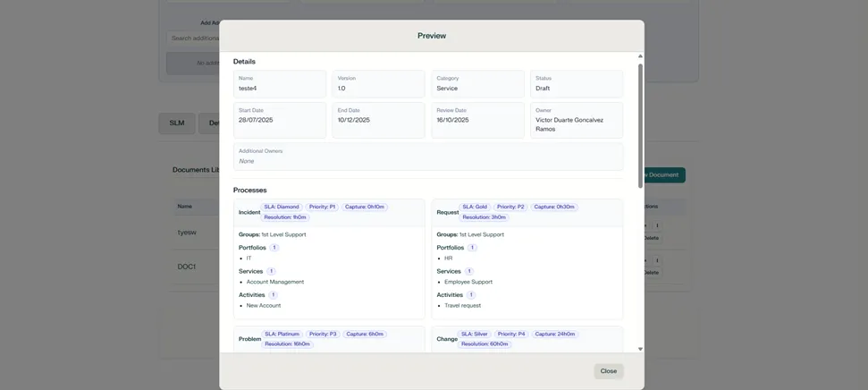
Task: Click the scrollbar up arrow in Preview
Action: click(640, 56)
